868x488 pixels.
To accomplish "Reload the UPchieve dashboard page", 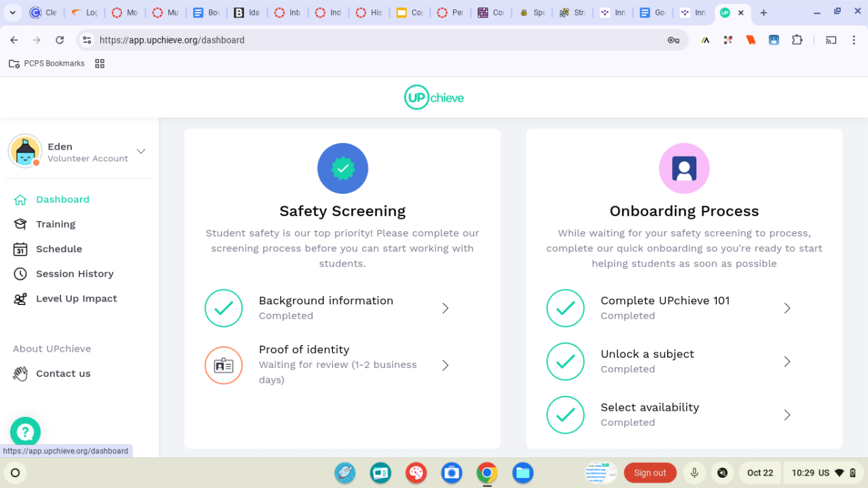I will pos(60,40).
